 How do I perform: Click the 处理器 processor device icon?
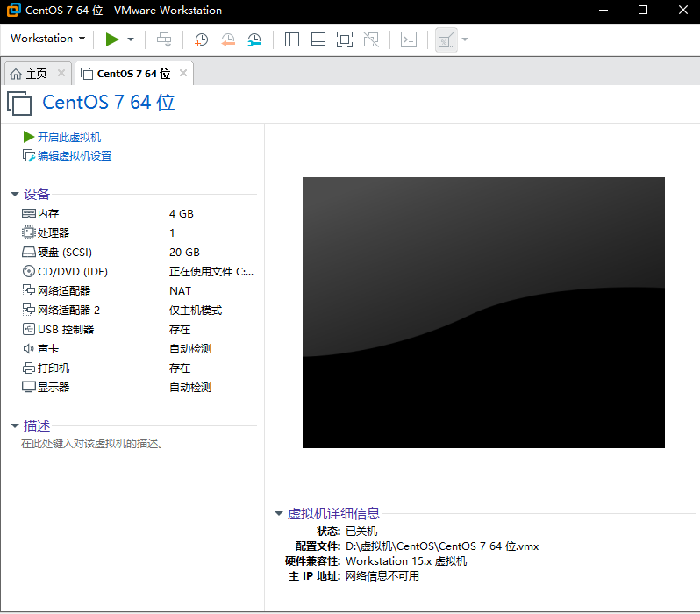click(29, 232)
